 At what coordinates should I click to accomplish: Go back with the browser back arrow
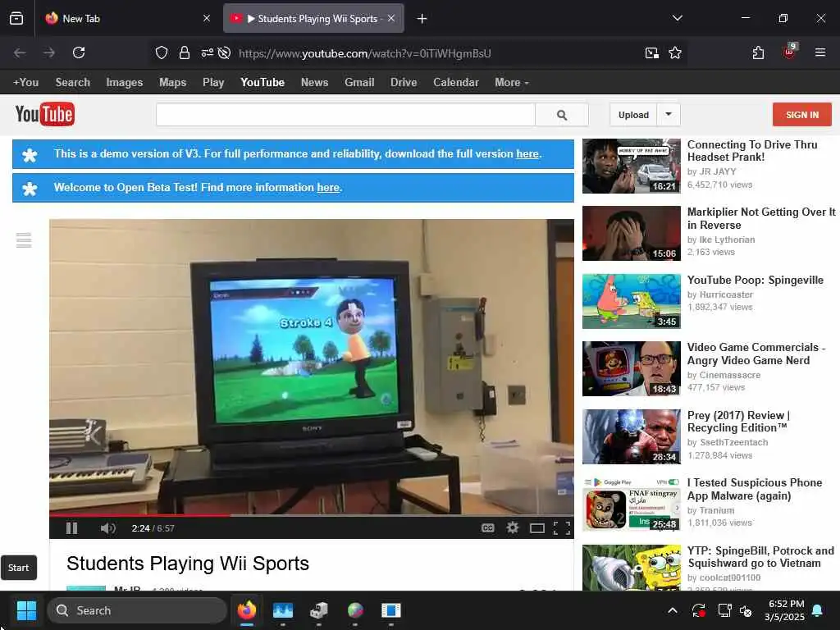[20, 52]
